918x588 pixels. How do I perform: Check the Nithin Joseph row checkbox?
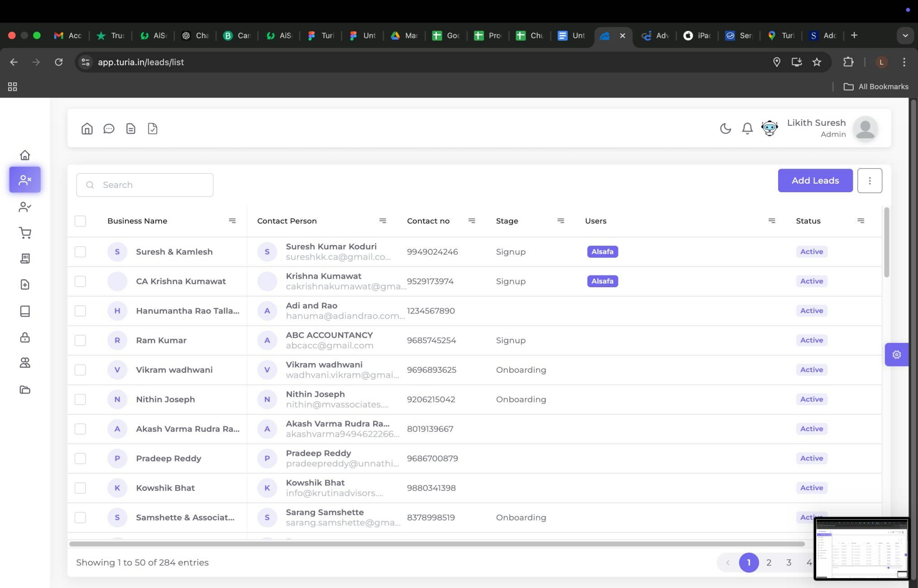tap(80, 399)
